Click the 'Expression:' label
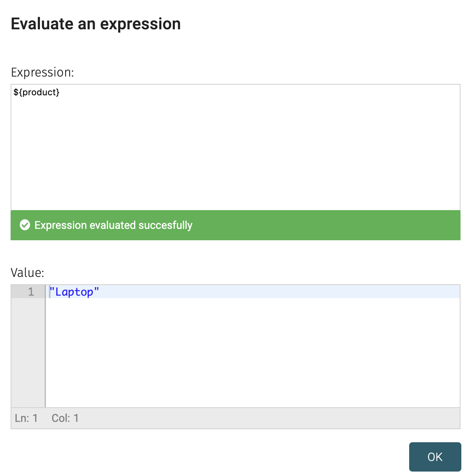476x474 pixels. (x=42, y=72)
